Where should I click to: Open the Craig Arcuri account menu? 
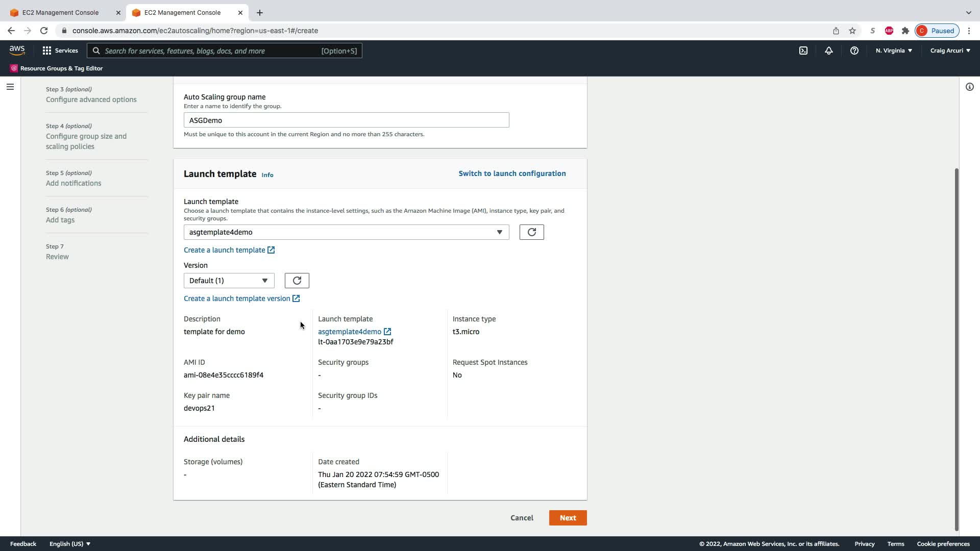[950, 51]
